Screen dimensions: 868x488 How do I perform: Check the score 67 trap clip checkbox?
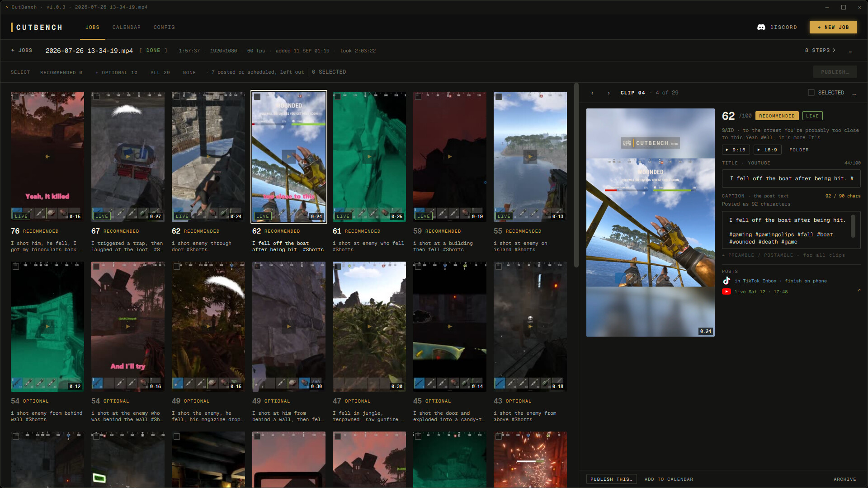(x=96, y=97)
